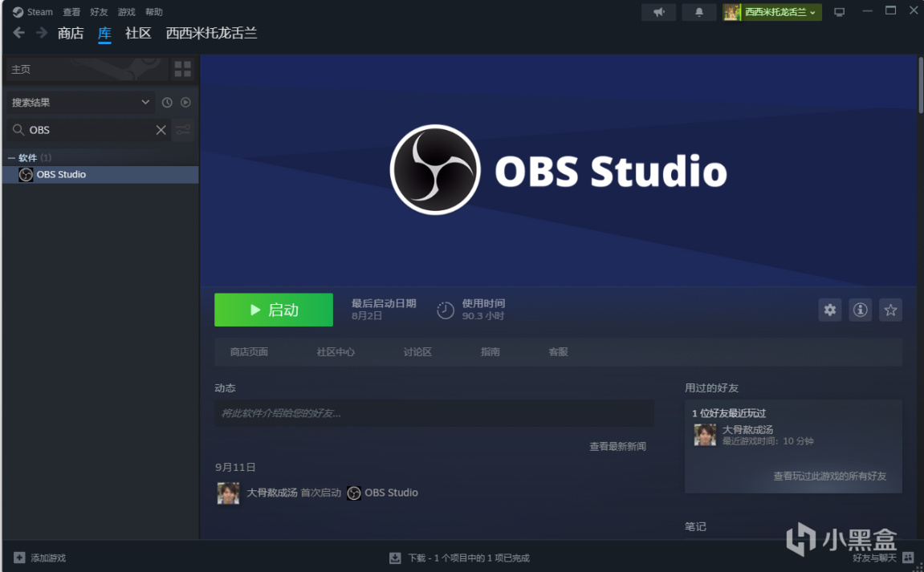This screenshot has width=924, height=572.
Task: Click the OBS Studio icon in activity feed
Action: coord(353,493)
